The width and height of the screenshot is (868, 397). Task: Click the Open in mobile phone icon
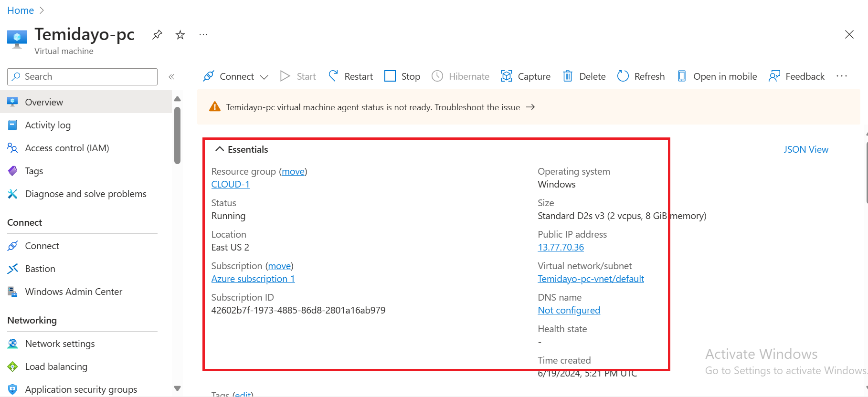coord(682,76)
